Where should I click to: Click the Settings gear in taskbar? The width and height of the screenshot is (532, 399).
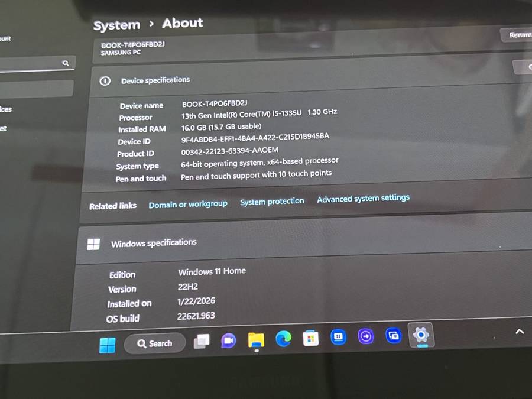coord(421,335)
